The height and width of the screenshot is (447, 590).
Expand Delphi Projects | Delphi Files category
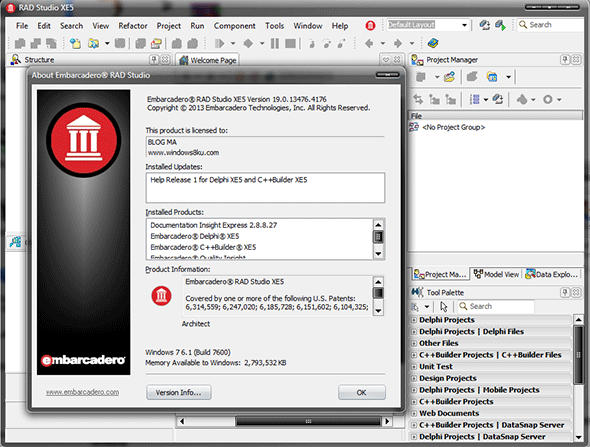[414, 332]
